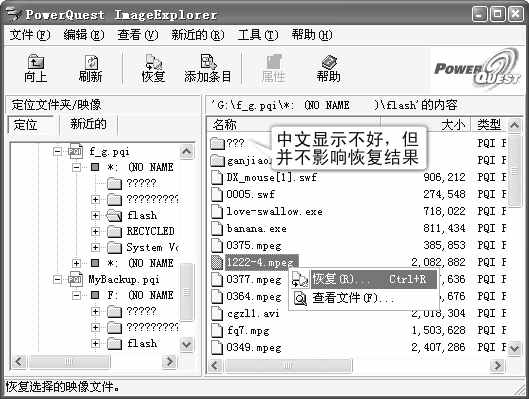Expand the second *: (NO NAME partition
This screenshot has width=529, height=399.
coord(77,263)
